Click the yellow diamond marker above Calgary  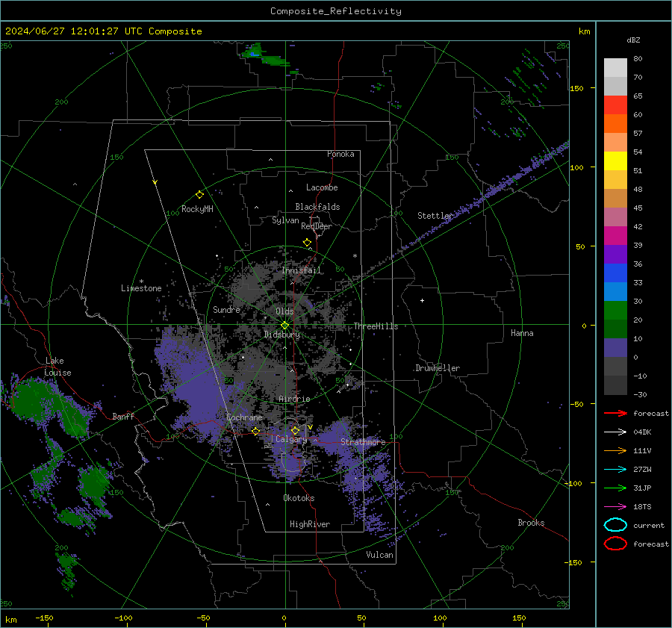[295, 430]
